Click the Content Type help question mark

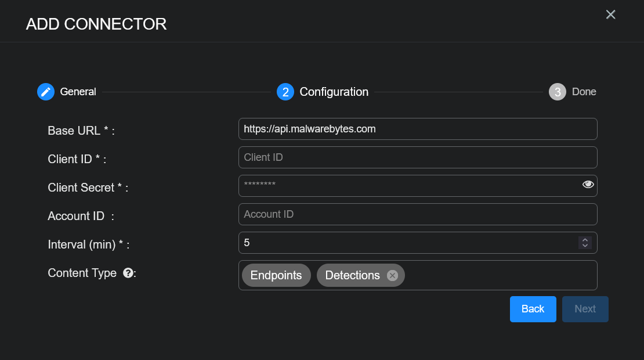[x=128, y=273]
